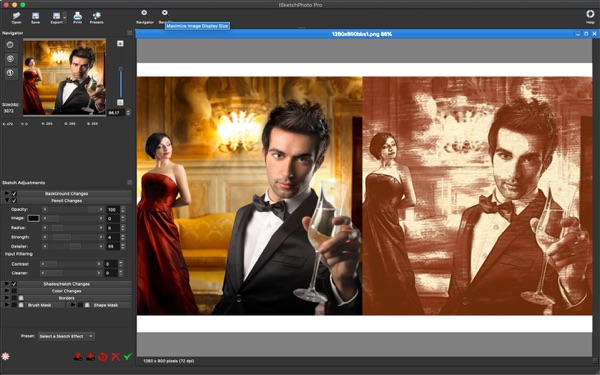Enable the Color Changes checkbox

tap(14, 291)
